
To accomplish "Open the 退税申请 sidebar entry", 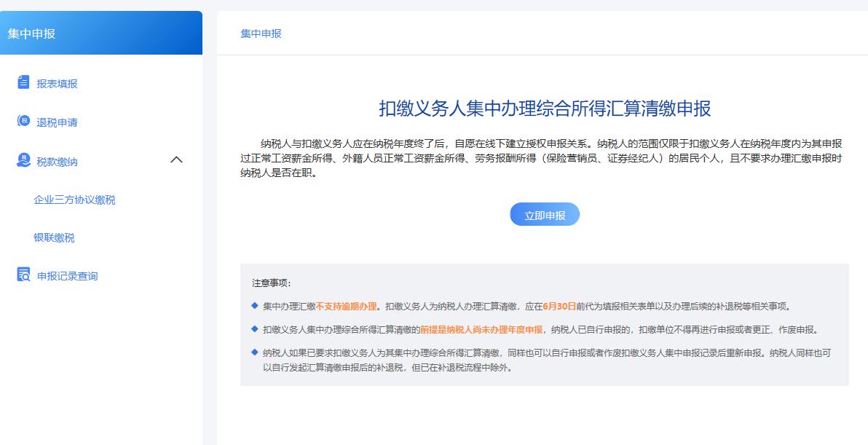I will 61,122.
